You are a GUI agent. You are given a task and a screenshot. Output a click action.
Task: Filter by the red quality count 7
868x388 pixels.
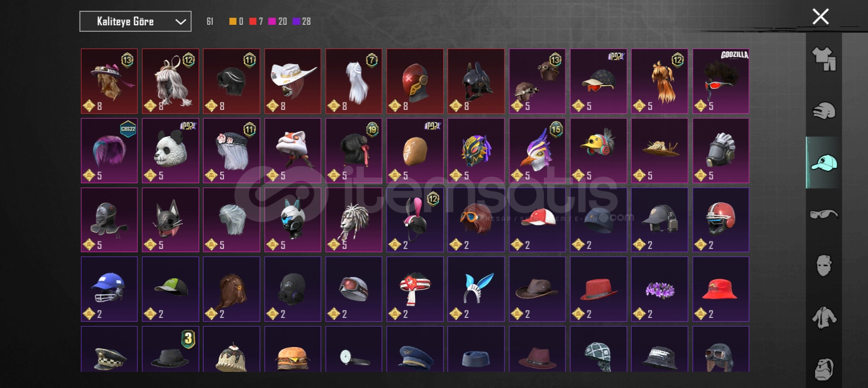(256, 22)
